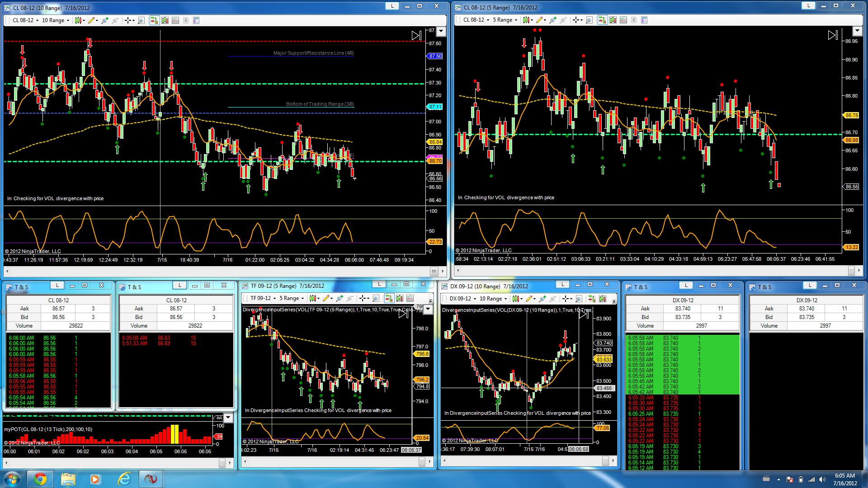
Task: Expand price axis dropdown in CL 5 Range chart
Action: click(857, 31)
